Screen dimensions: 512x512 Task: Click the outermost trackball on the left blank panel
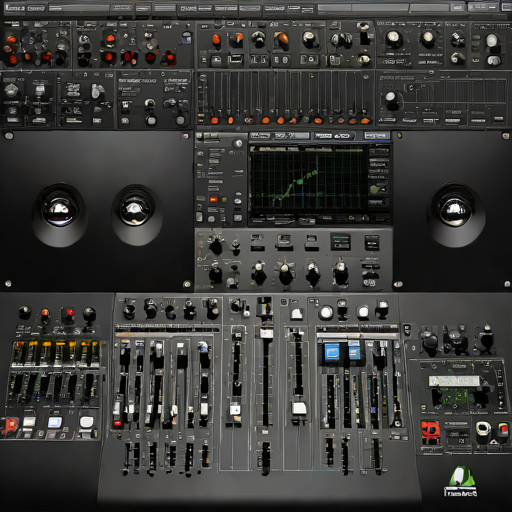pos(60,210)
